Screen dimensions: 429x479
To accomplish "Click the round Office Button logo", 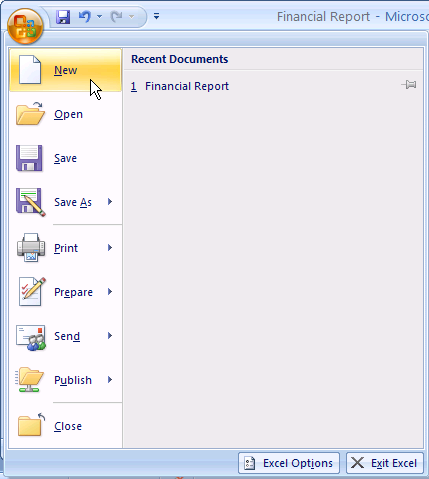I will coord(25,26).
